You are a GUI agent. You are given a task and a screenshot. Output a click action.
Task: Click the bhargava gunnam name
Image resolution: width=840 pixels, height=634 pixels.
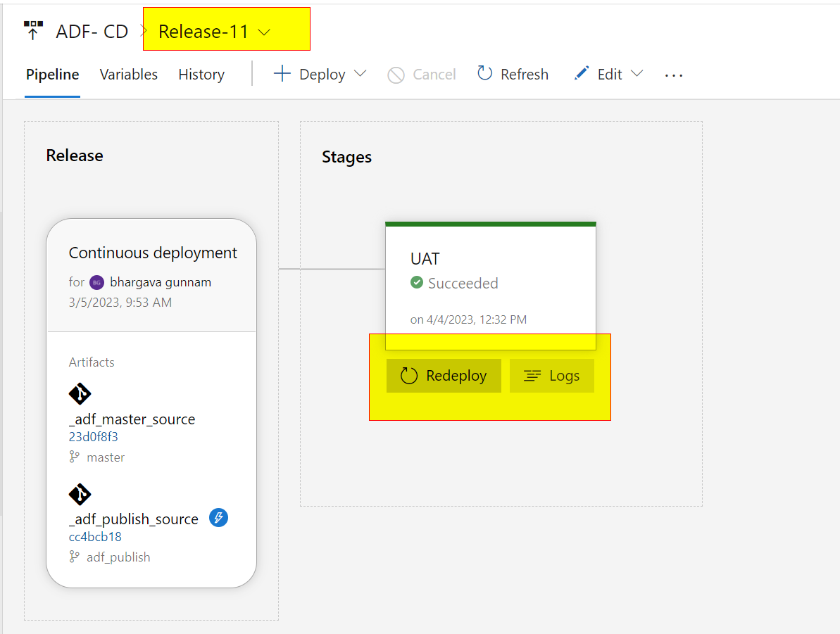point(160,282)
